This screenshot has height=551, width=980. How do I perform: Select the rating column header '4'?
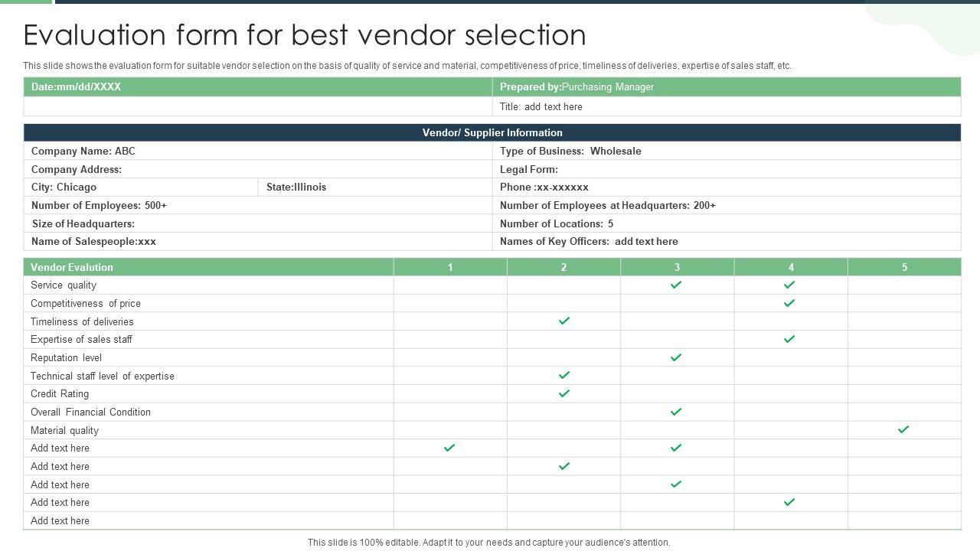[x=791, y=267]
